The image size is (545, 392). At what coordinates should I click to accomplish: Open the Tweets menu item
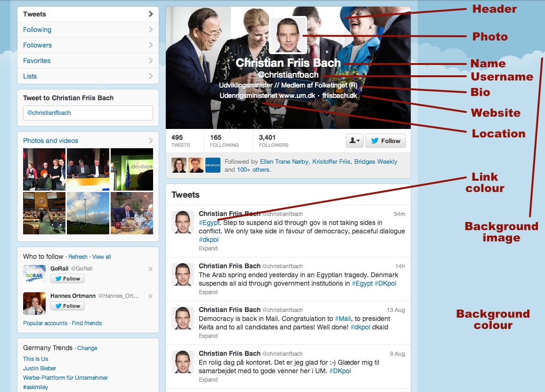[x=88, y=14]
